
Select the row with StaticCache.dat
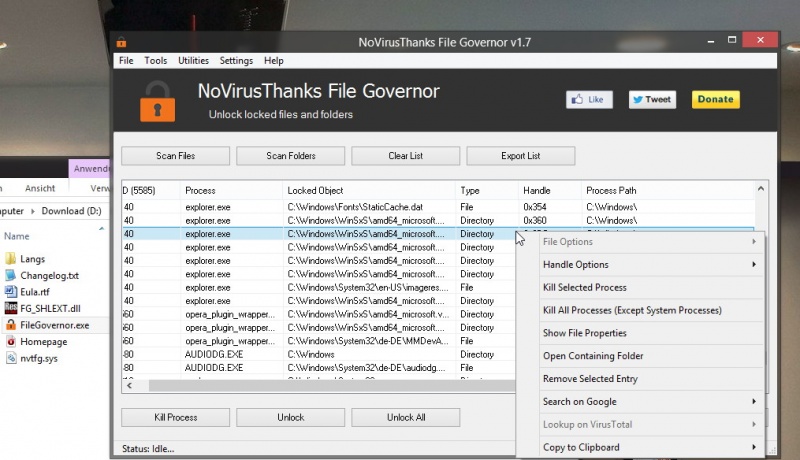coord(438,207)
